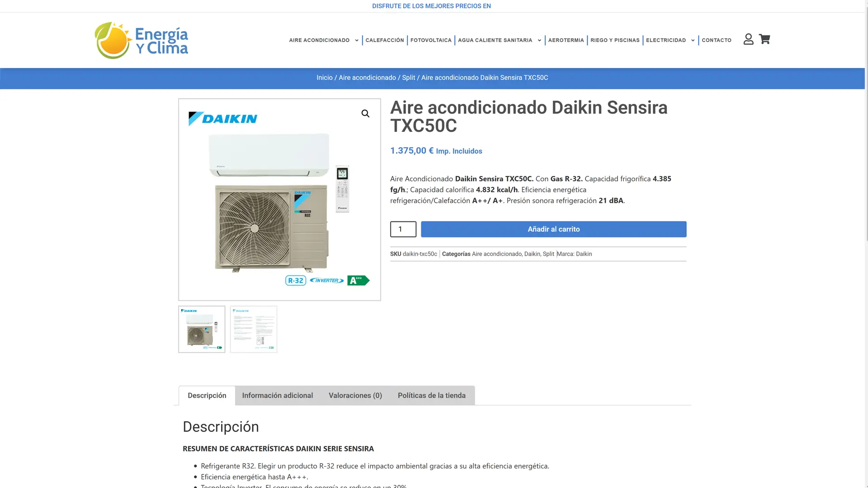Open the Contacto page
The width and height of the screenshot is (868, 488).
(x=717, y=40)
